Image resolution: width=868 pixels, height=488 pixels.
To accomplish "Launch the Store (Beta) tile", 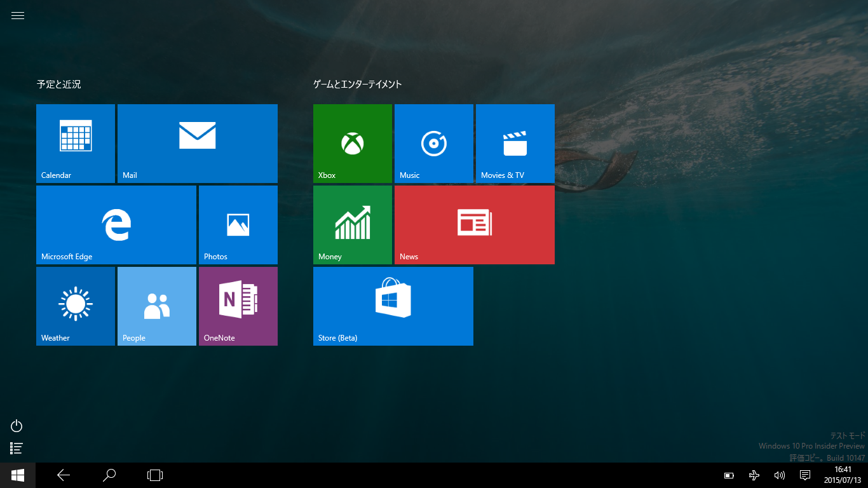I will [393, 306].
